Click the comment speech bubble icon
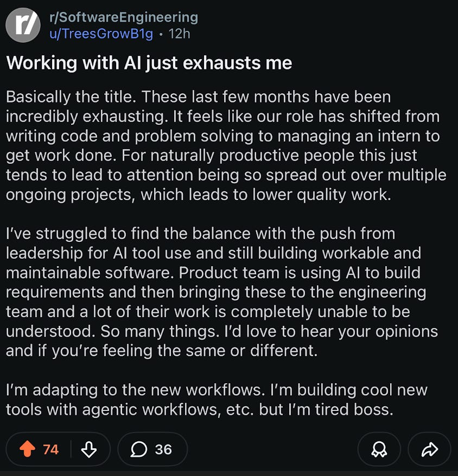The image size is (458, 476). pyautogui.click(x=139, y=449)
